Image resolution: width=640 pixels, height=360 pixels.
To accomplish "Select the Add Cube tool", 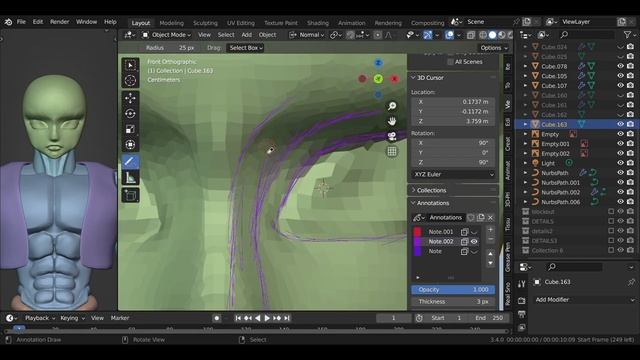I will pos(130,195).
